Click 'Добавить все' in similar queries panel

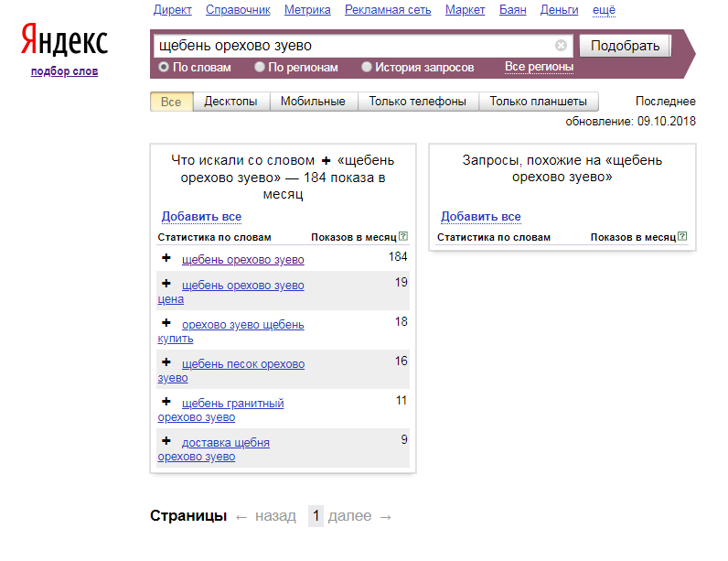click(480, 216)
